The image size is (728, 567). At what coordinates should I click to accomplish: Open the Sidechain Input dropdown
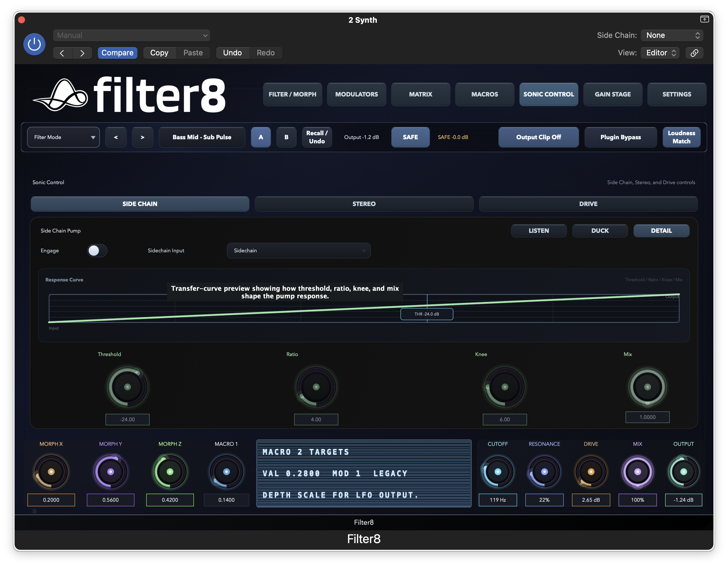[298, 251]
